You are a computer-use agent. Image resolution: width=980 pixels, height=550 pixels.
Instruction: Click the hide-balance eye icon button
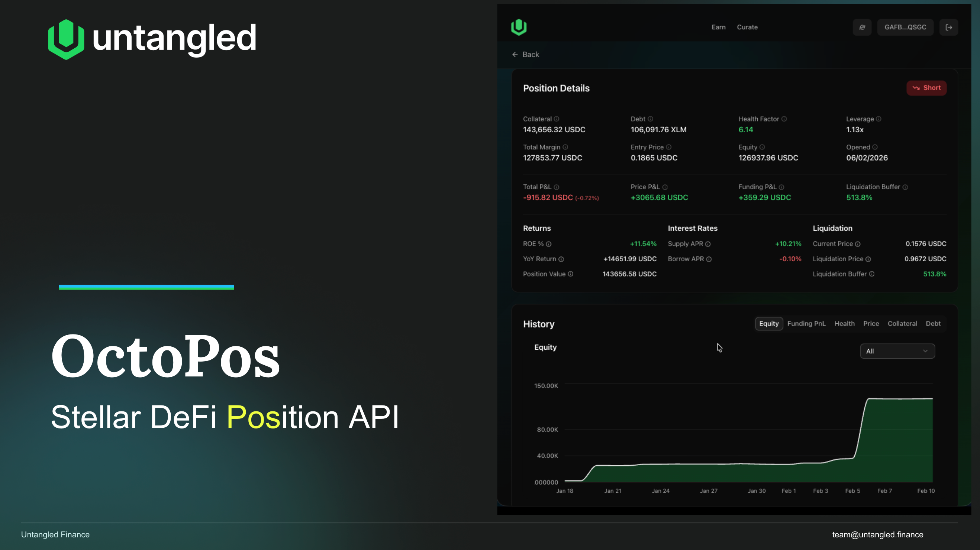click(x=862, y=27)
